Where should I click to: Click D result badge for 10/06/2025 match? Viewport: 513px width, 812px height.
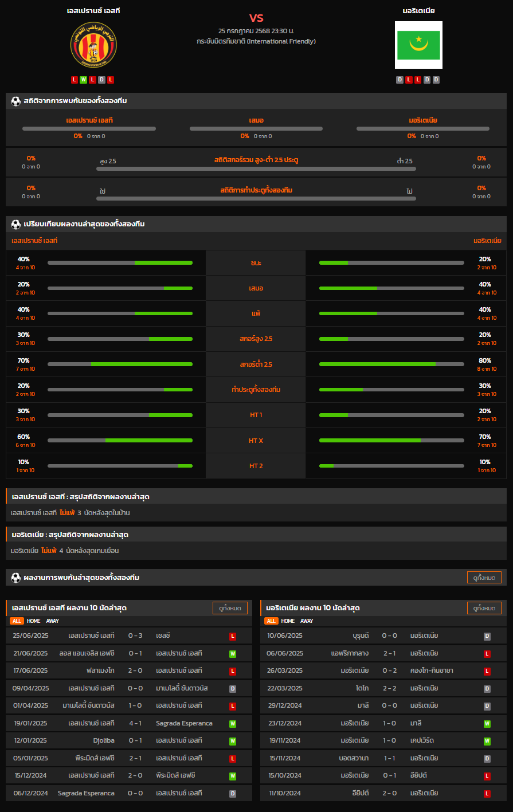[x=487, y=636]
